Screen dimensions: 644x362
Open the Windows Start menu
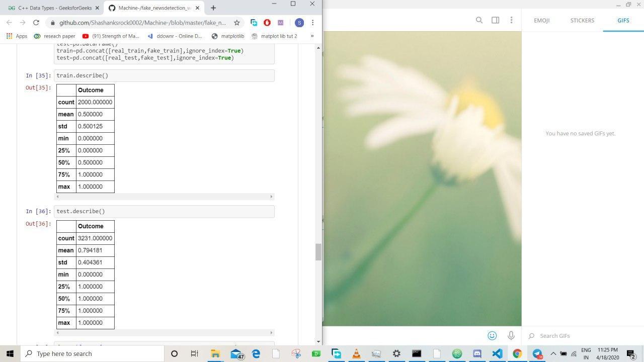pyautogui.click(x=10, y=353)
